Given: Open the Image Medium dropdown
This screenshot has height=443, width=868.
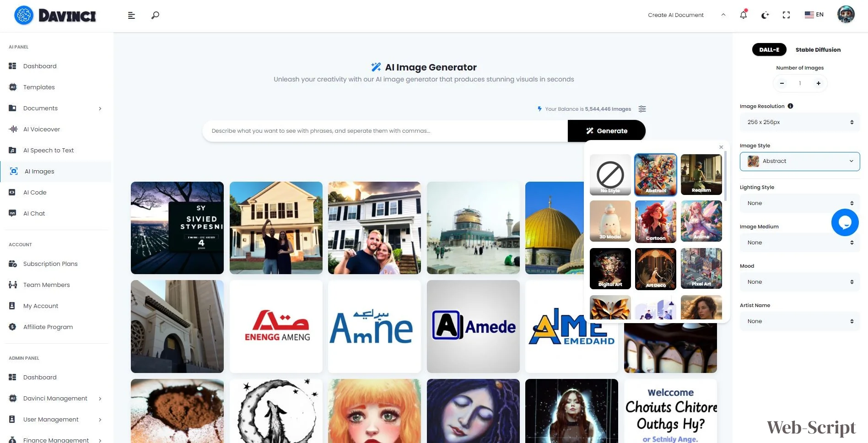Looking at the screenshot, I should coord(800,243).
